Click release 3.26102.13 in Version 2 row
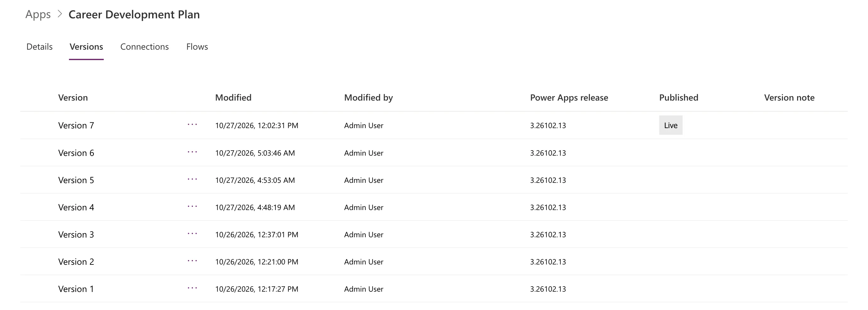The height and width of the screenshot is (310, 868). tap(548, 262)
